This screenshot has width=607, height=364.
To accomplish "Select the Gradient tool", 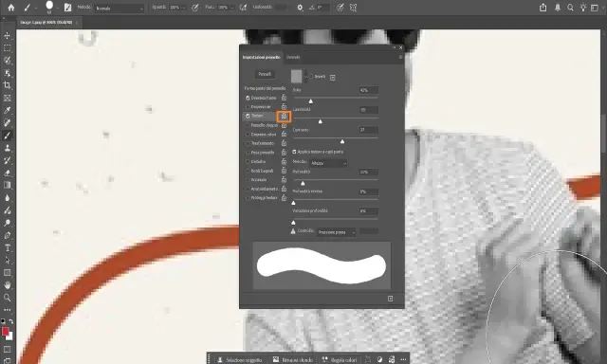I will (7, 185).
